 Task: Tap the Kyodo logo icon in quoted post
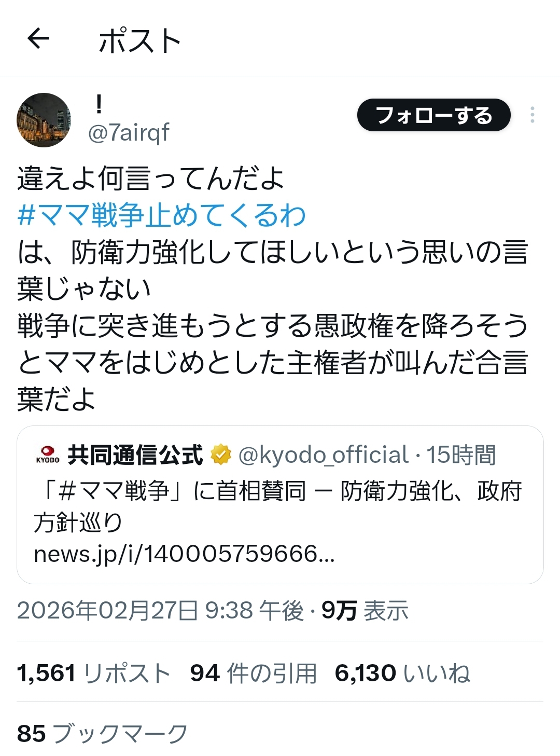click(x=47, y=454)
